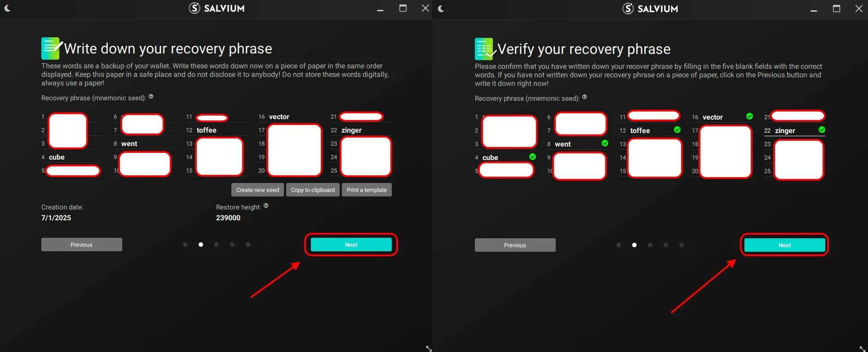Click the notepad icon beside Write down heading
This screenshot has width=868, height=352.
(51, 48)
